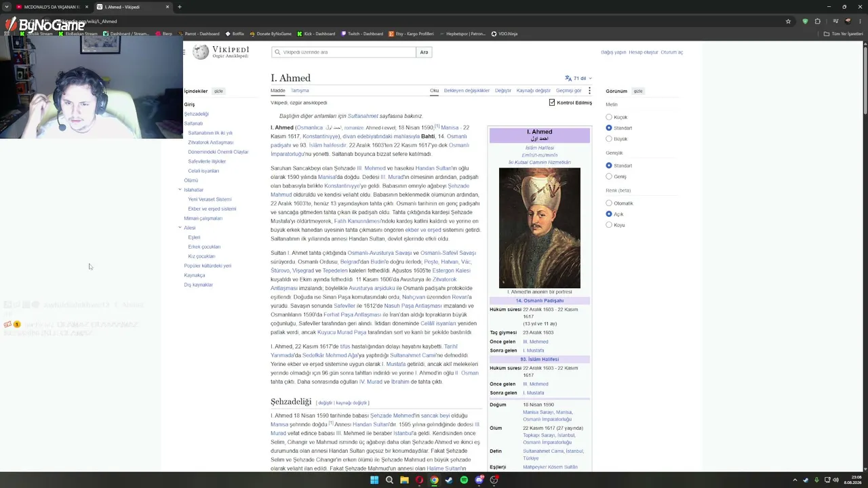The width and height of the screenshot is (868, 488).
Task: Collapse the Islahatlar contents section
Action: (x=180, y=190)
